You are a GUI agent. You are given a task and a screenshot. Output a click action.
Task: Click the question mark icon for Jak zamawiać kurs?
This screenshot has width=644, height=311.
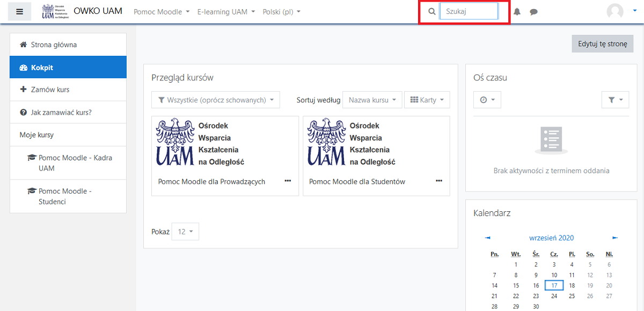point(24,112)
